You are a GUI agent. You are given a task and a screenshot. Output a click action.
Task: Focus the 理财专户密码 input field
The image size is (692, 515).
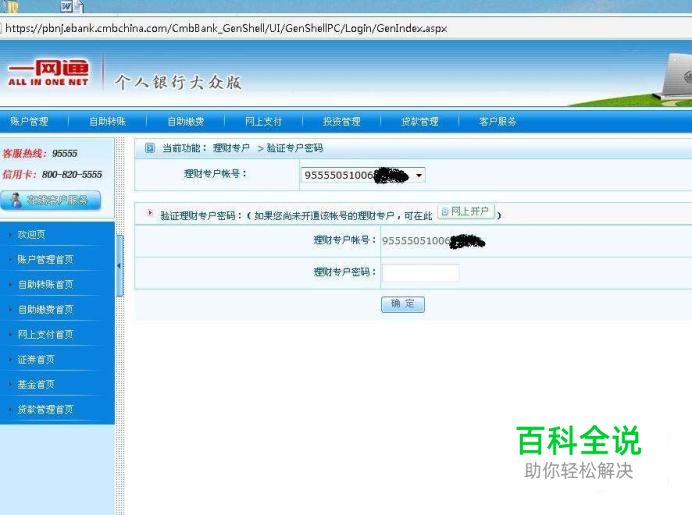421,272
